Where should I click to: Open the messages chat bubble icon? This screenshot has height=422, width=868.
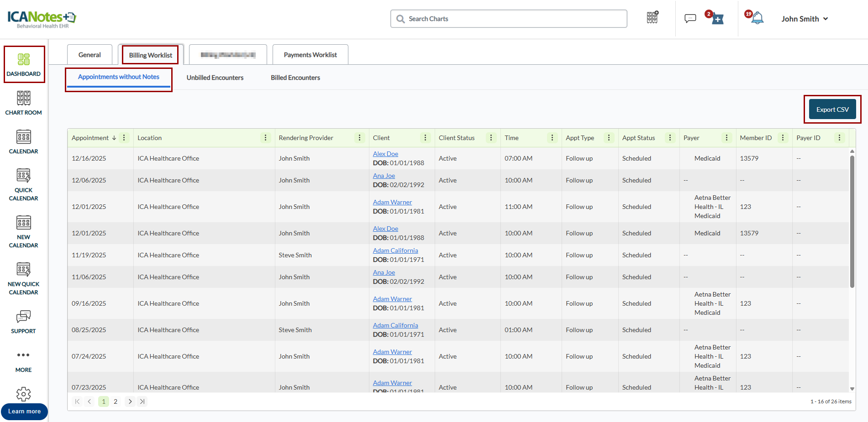[x=690, y=19]
